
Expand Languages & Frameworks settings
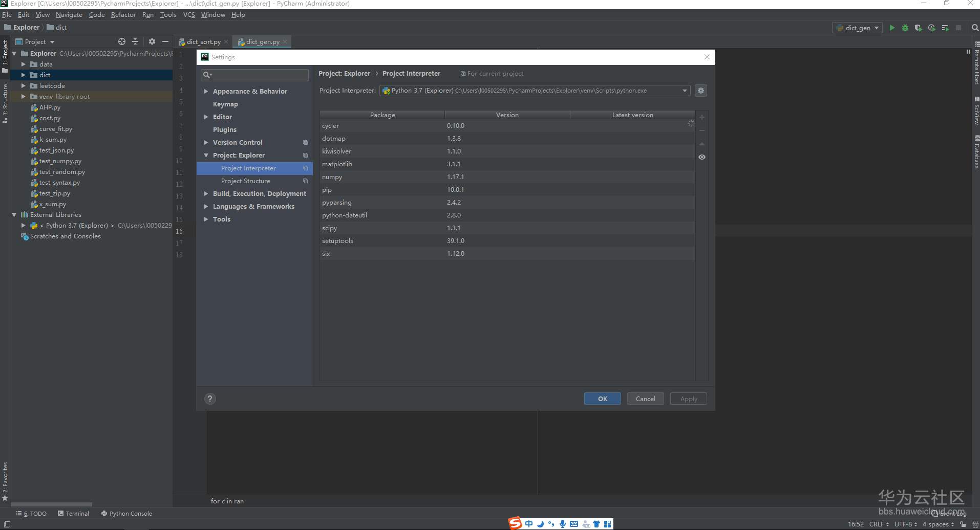[206, 206]
